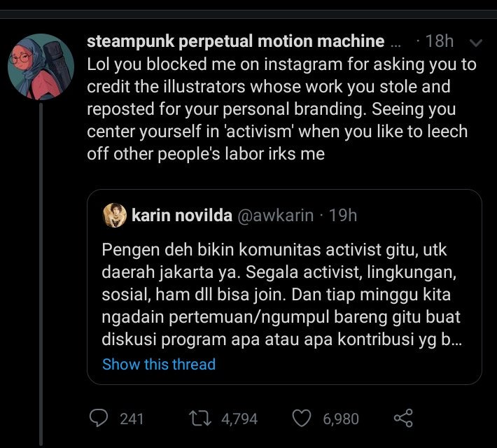Click the 19h timestamp in quoted tweet
Image resolution: width=497 pixels, height=448 pixels.
pyautogui.click(x=342, y=216)
